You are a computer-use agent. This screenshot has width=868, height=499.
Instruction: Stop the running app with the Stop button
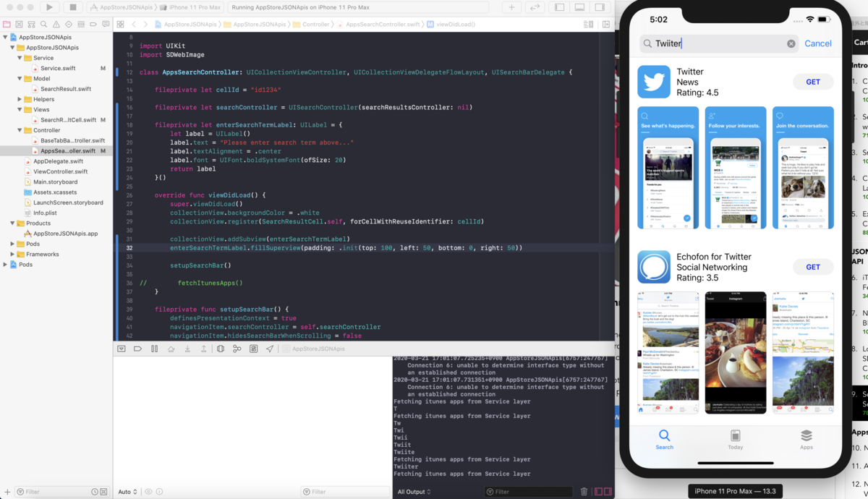coord(72,7)
